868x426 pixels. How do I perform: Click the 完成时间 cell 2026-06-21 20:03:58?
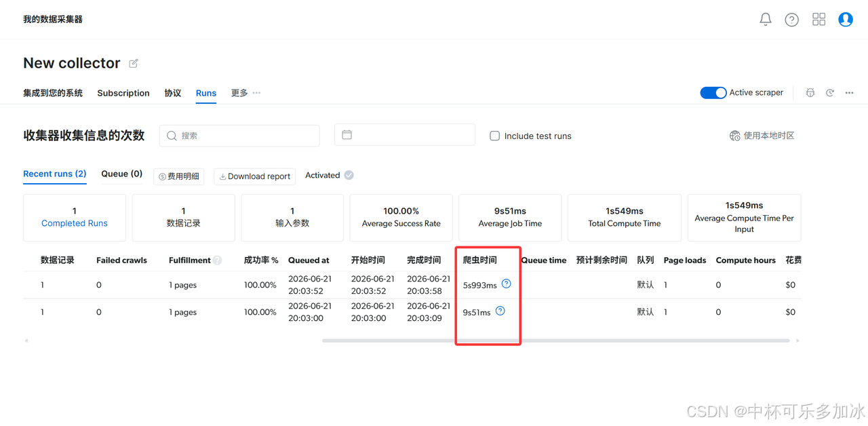pyautogui.click(x=429, y=285)
